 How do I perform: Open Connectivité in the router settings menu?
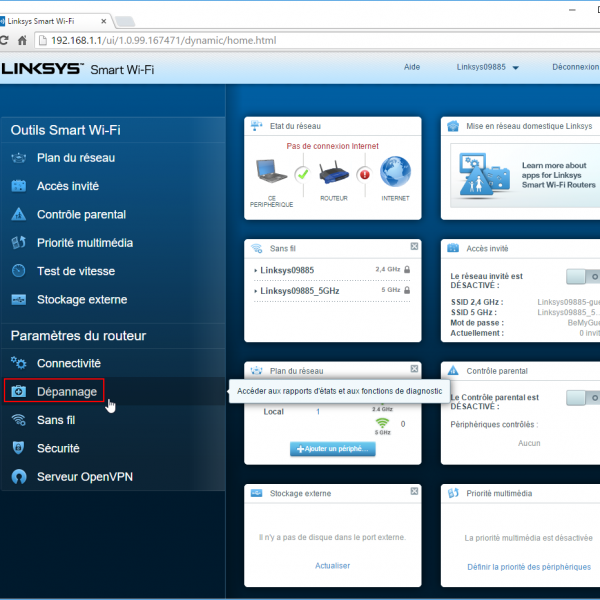coord(68,363)
